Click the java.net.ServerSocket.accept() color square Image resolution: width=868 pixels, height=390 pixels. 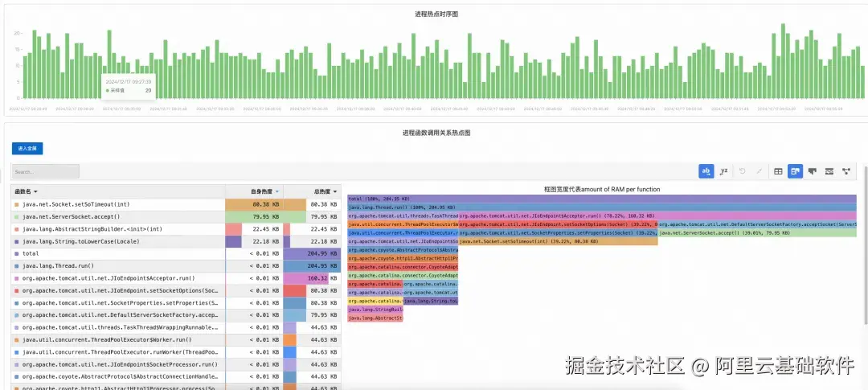click(x=17, y=216)
